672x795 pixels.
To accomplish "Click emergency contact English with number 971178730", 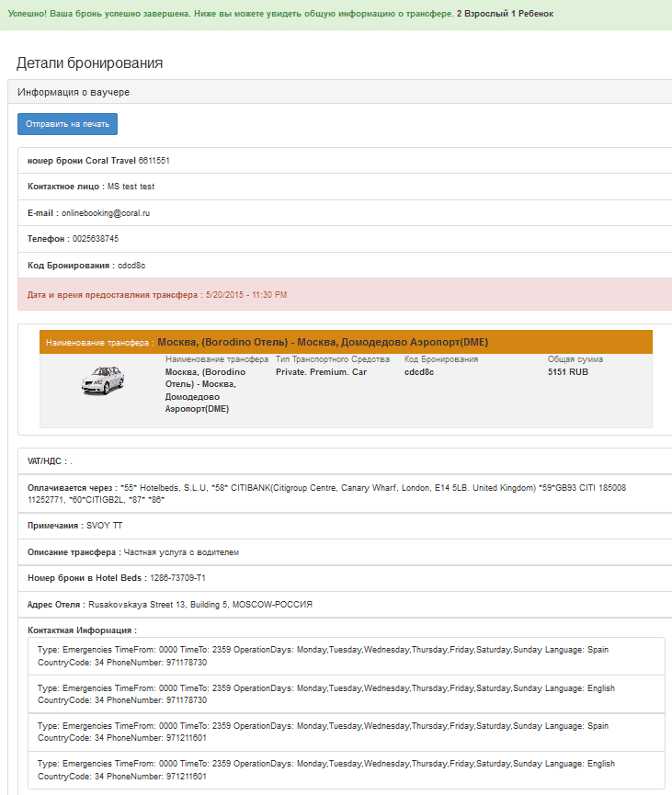I will coord(347,694).
